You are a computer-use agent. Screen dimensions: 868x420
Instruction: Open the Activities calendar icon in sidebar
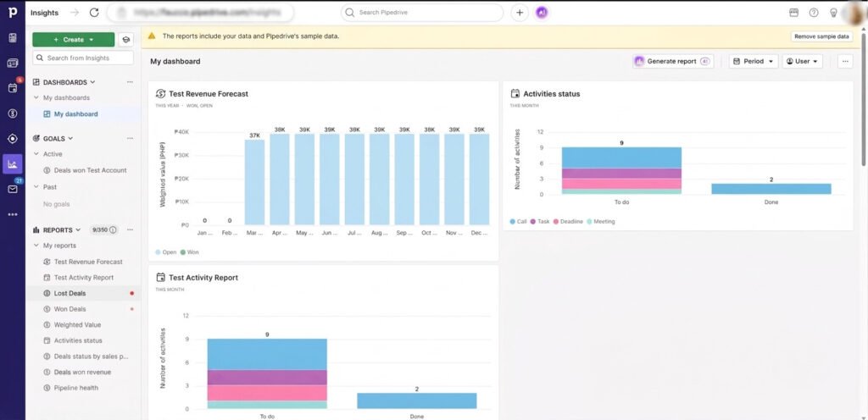pos(12,88)
